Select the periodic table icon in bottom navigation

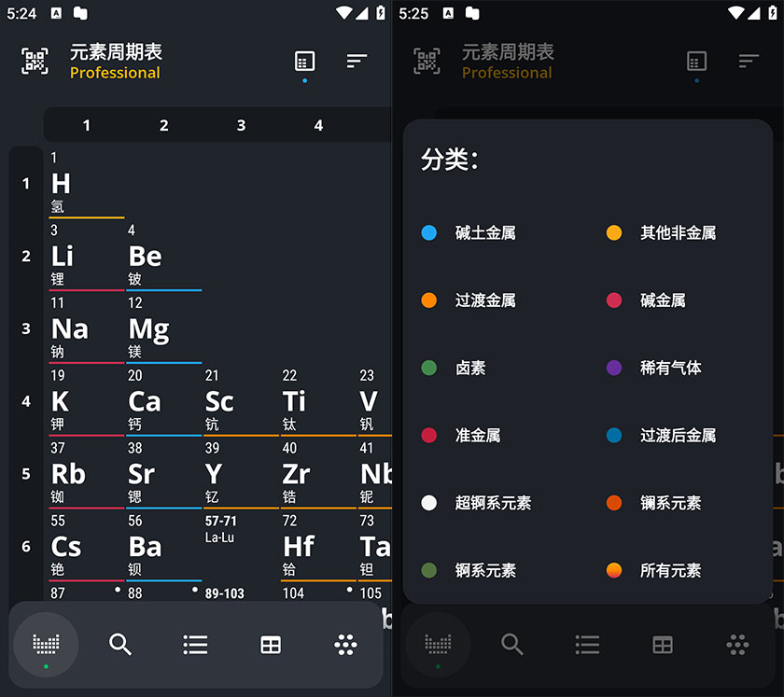click(x=46, y=644)
